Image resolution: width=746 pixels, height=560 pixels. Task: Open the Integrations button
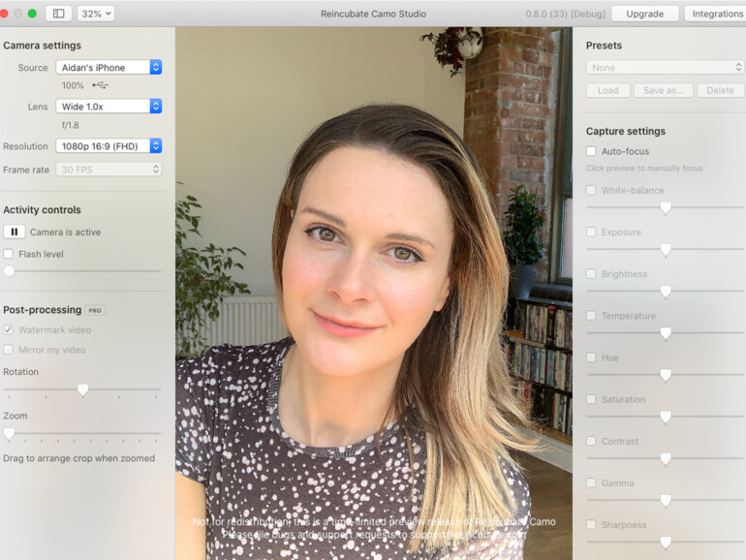pos(716,14)
